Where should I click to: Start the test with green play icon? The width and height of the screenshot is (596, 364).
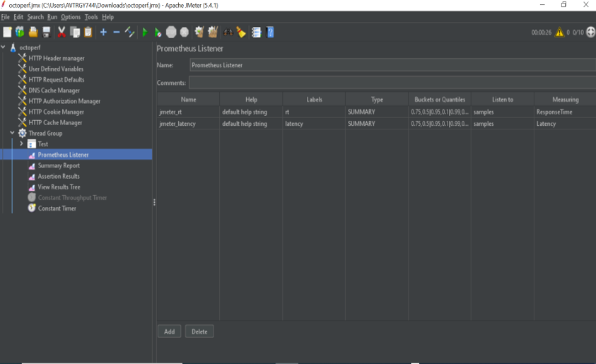[x=145, y=33]
